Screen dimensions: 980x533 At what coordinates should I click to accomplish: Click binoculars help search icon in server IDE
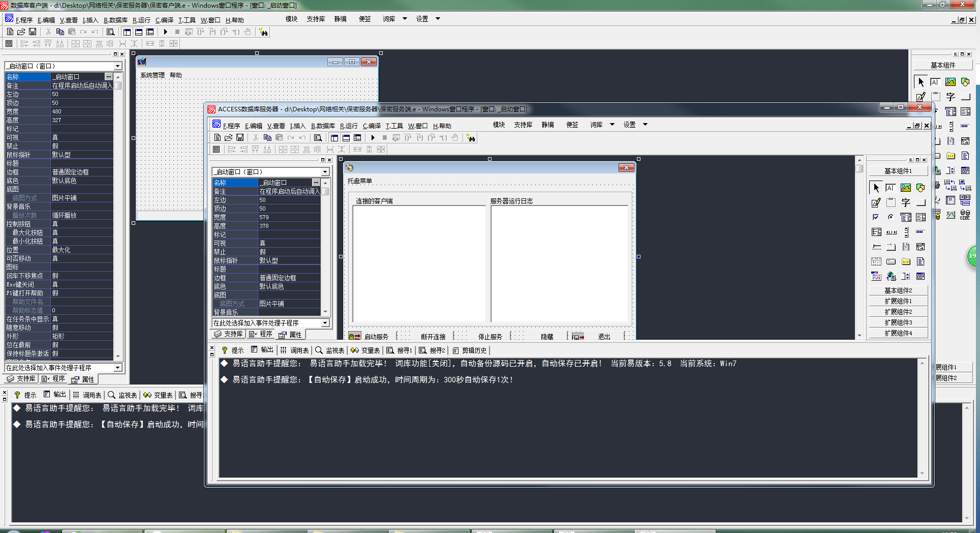(471, 138)
